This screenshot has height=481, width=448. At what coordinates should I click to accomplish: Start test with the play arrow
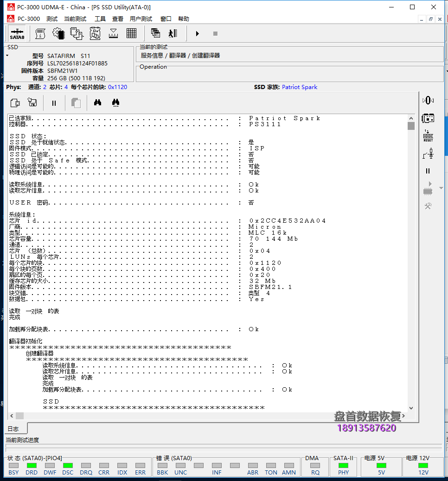point(197,34)
